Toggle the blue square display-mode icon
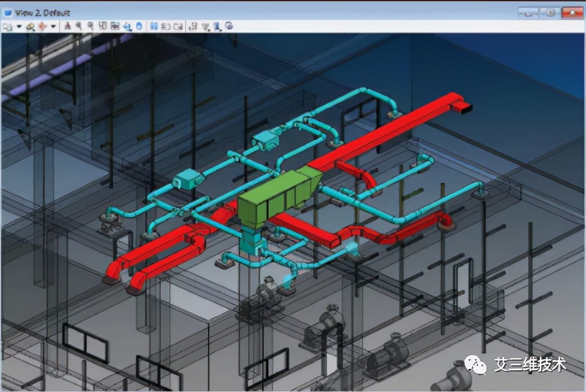 [x=153, y=25]
